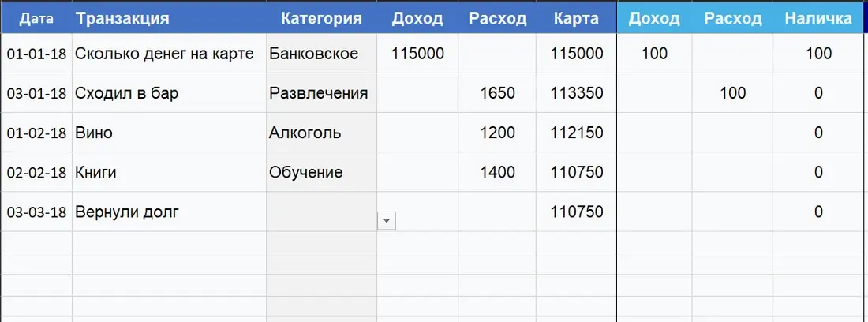Select the Алкоголь category cell
This screenshot has width=868, height=322.
pos(322,133)
